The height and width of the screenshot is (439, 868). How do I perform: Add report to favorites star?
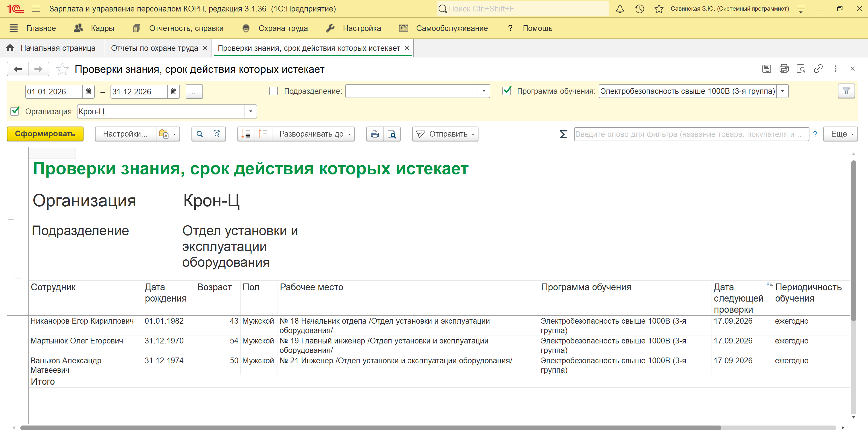tap(62, 69)
